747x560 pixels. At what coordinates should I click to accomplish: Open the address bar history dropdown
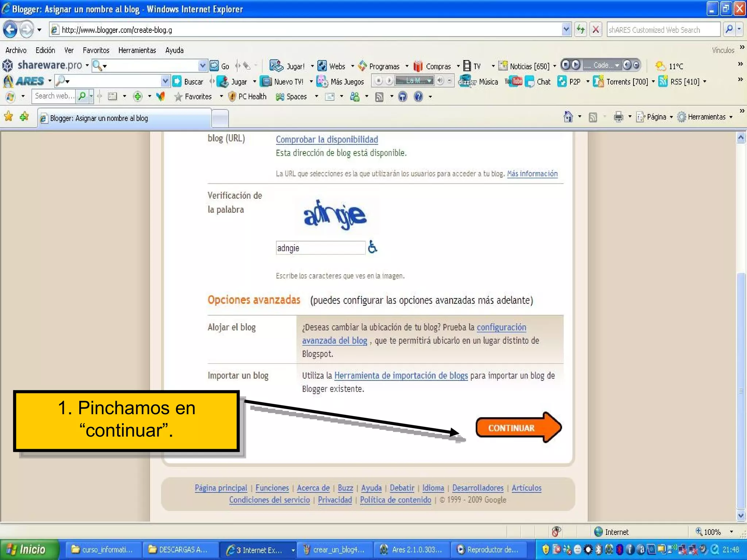566,29
